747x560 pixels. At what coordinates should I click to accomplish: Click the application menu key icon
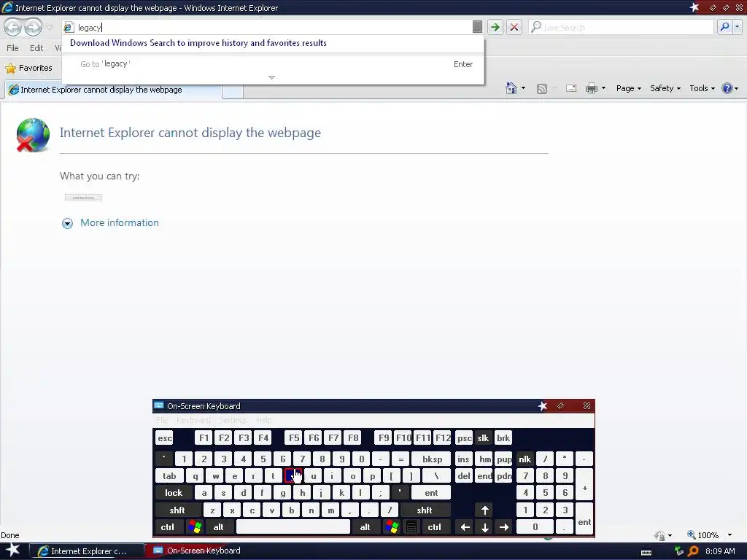411,526
